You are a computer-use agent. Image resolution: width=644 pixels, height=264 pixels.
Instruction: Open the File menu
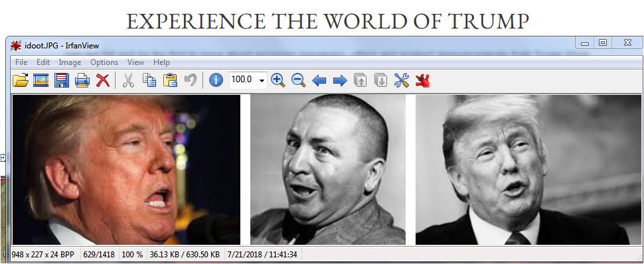click(21, 62)
